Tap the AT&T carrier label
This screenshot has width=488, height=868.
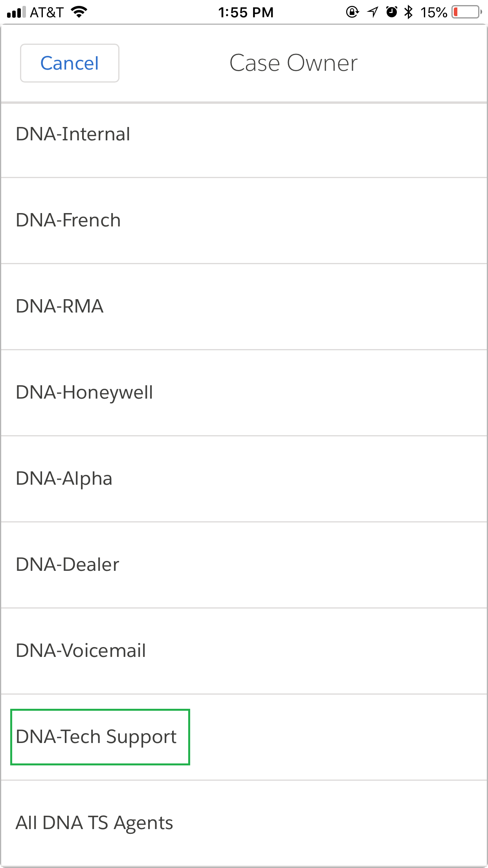click(47, 13)
